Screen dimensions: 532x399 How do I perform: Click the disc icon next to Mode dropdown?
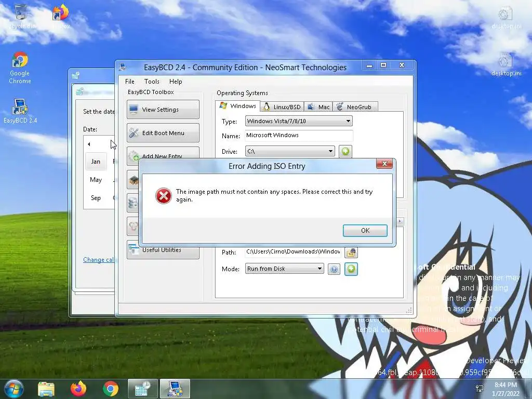point(334,269)
